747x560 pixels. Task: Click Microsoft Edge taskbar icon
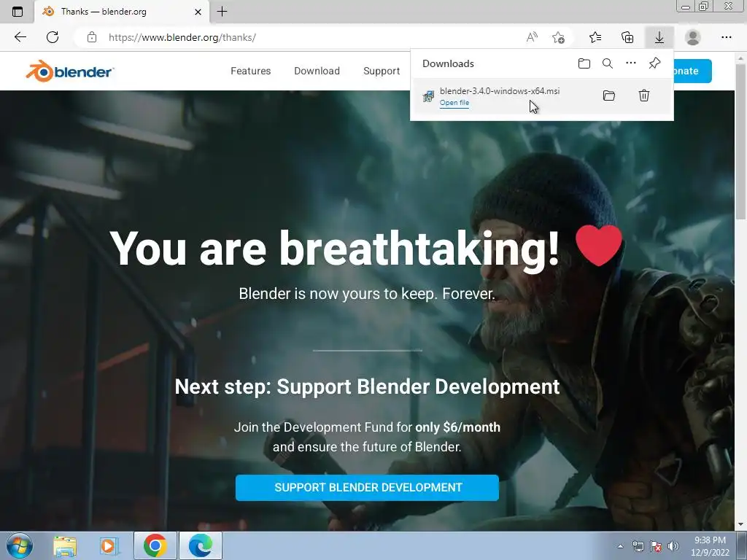pyautogui.click(x=201, y=545)
